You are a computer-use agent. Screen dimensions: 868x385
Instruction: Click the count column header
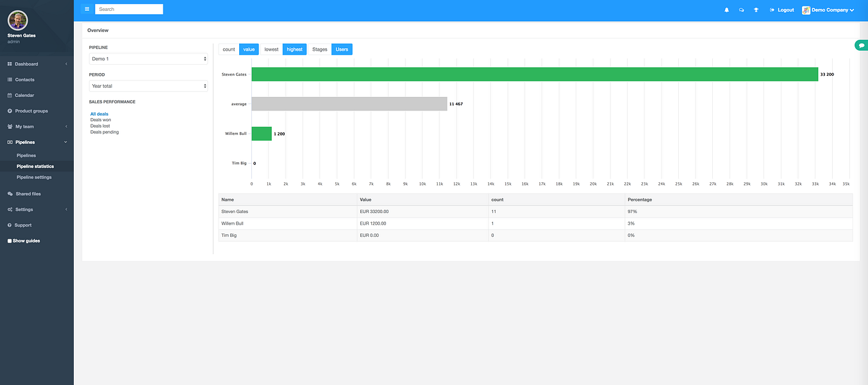tap(557, 200)
